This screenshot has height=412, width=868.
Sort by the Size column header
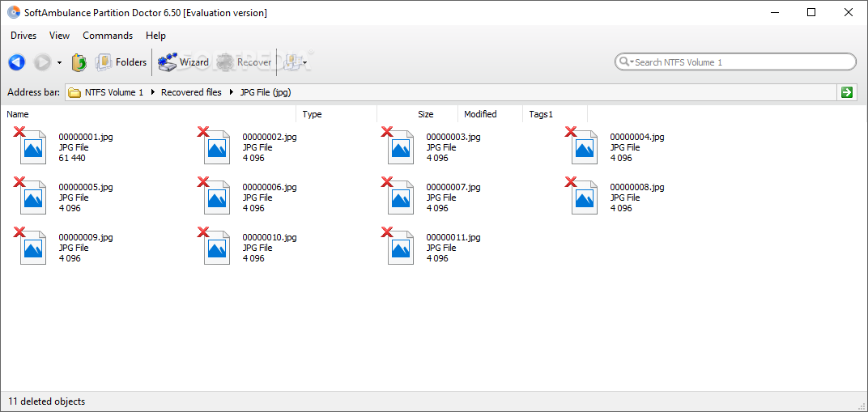pyautogui.click(x=417, y=114)
